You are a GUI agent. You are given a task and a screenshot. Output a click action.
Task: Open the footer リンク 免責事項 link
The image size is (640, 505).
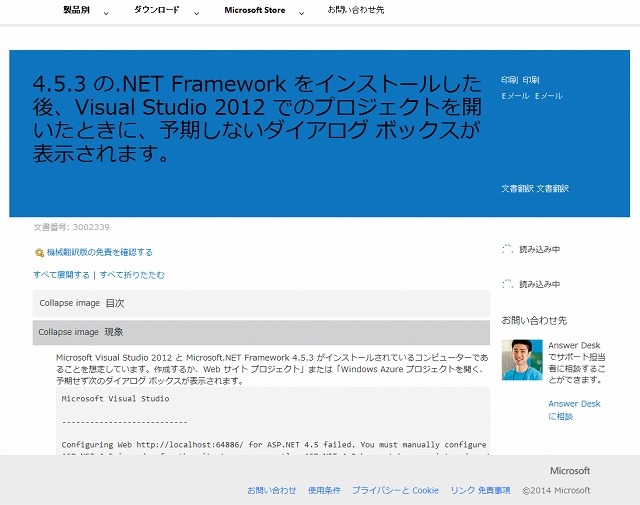tap(480, 490)
